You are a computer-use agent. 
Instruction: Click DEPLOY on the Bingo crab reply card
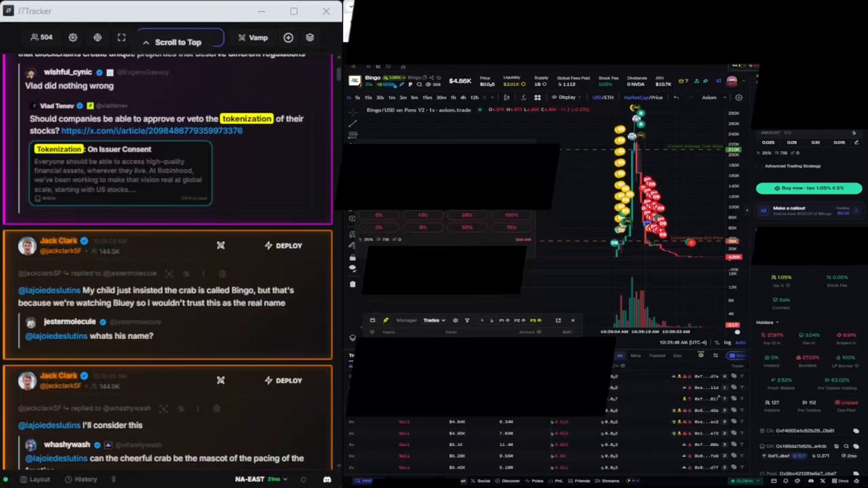click(284, 246)
